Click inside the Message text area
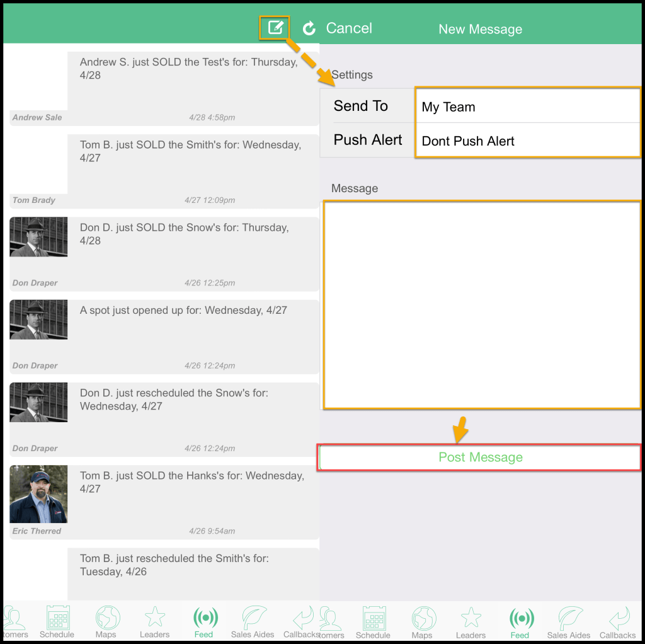 482,304
